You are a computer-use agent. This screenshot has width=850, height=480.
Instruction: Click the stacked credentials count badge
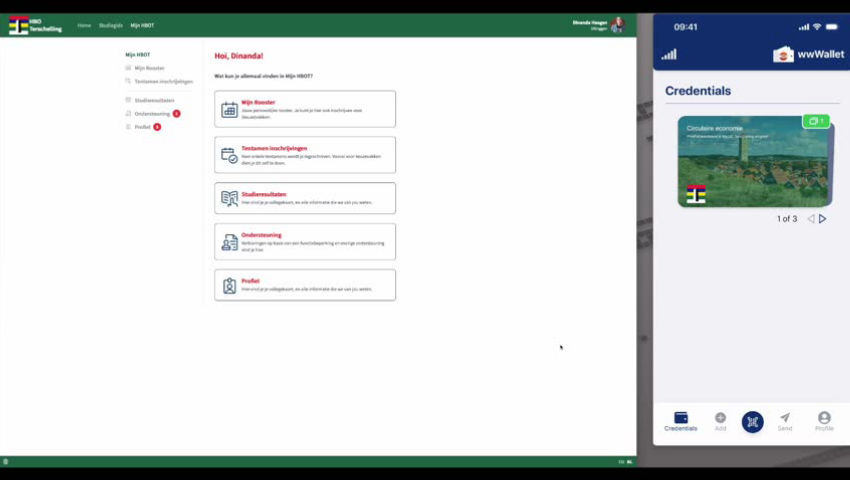815,121
